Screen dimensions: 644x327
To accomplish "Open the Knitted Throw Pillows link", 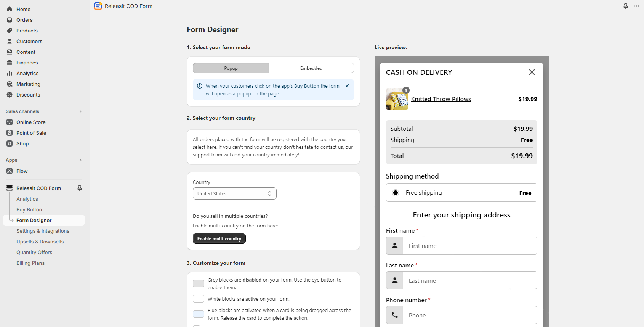I will (x=441, y=99).
